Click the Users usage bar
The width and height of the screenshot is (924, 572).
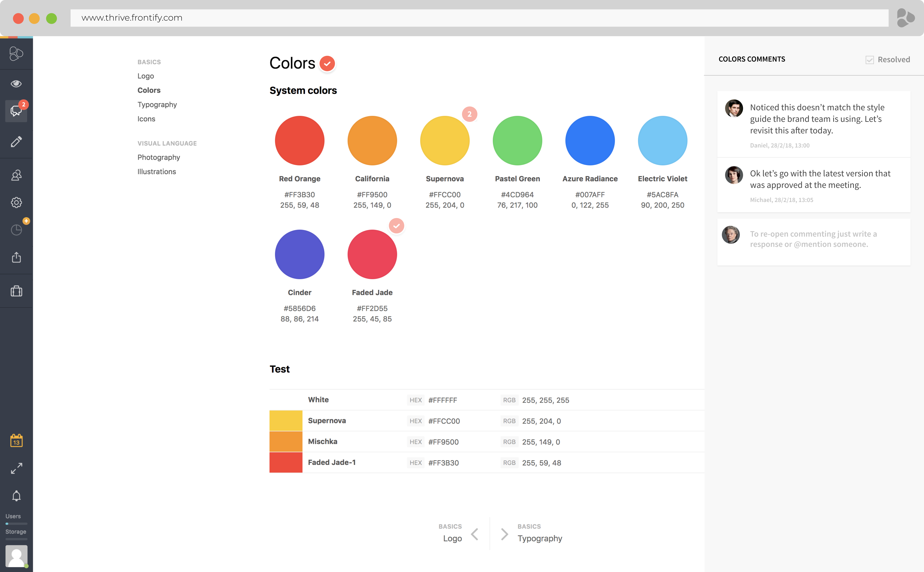(x=16, y=523)
